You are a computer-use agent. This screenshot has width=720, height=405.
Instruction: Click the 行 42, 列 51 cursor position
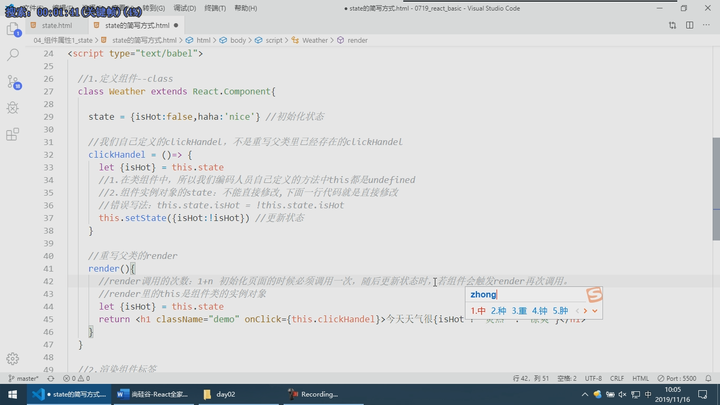click(531, 378)
